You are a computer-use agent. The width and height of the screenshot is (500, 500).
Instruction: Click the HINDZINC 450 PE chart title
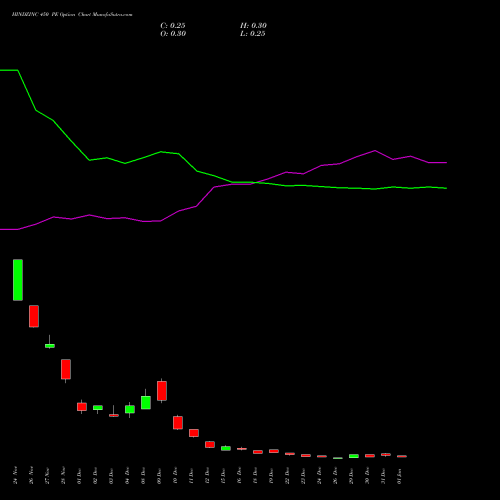coord(72,15)
